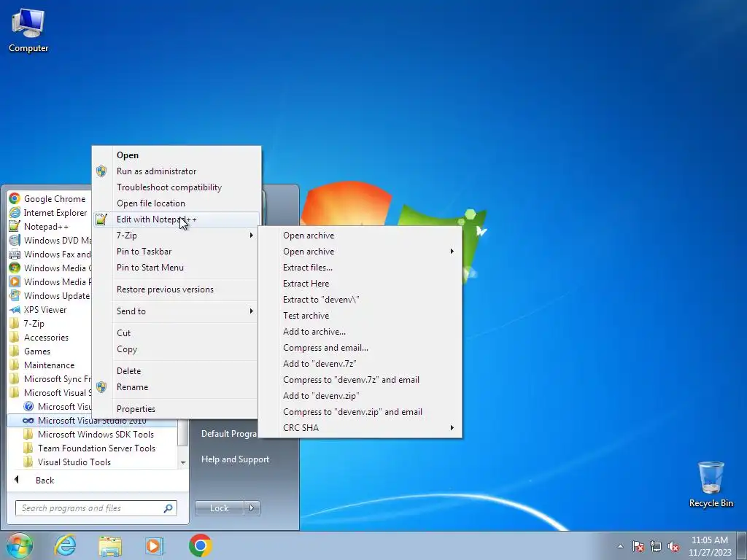Click Windows Media Player icon in programs list
This screenshot has height=560, width=747.
click(x=15, y=281)
